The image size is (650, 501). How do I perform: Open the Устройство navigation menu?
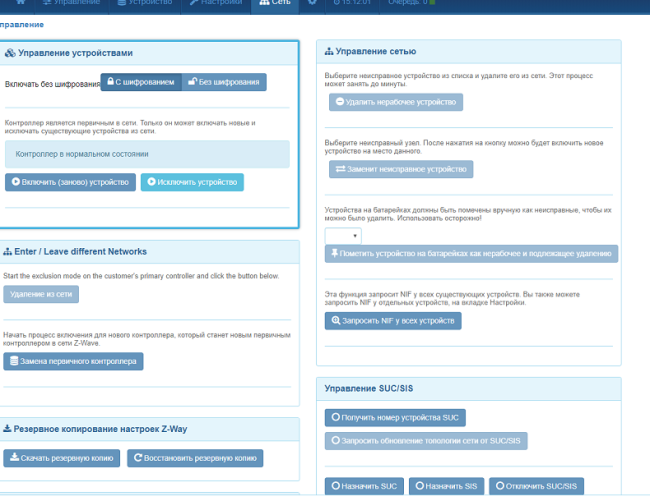pyautogui.click(x=145, y=3)
